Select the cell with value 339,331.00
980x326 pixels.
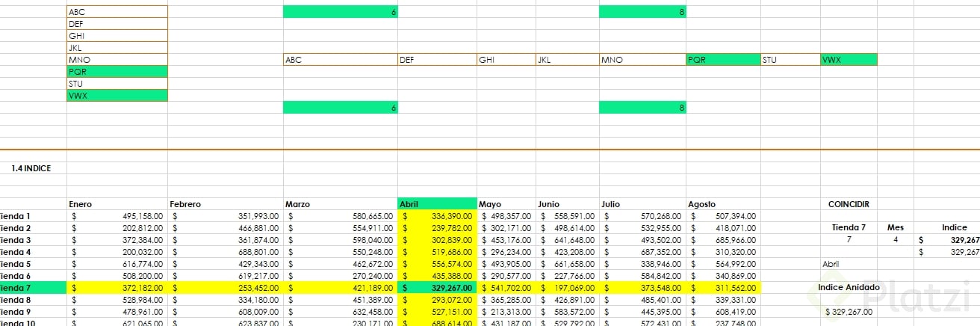(723, 300)
